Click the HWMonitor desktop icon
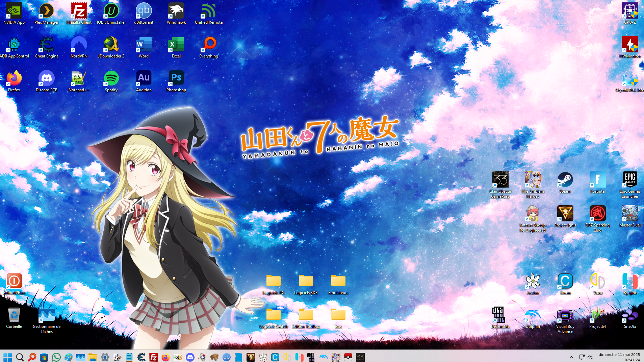The image size is (644, 362). pos(630,47)
